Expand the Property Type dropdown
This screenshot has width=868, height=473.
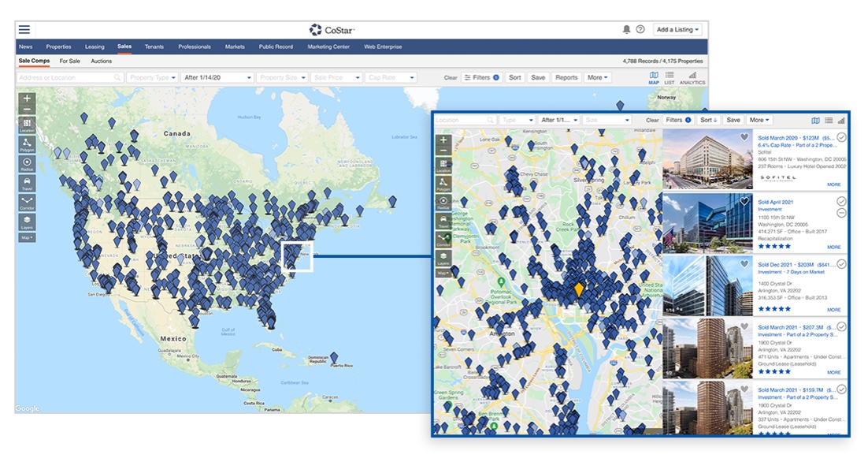153,78
